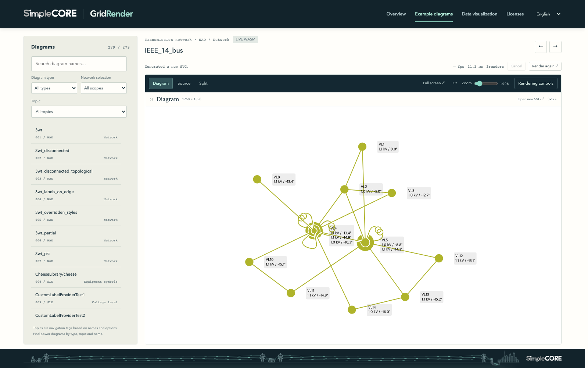The height and width of the screenshot is (368, 588).
Task: Click Open new SVG link
Action: point(531,99)
